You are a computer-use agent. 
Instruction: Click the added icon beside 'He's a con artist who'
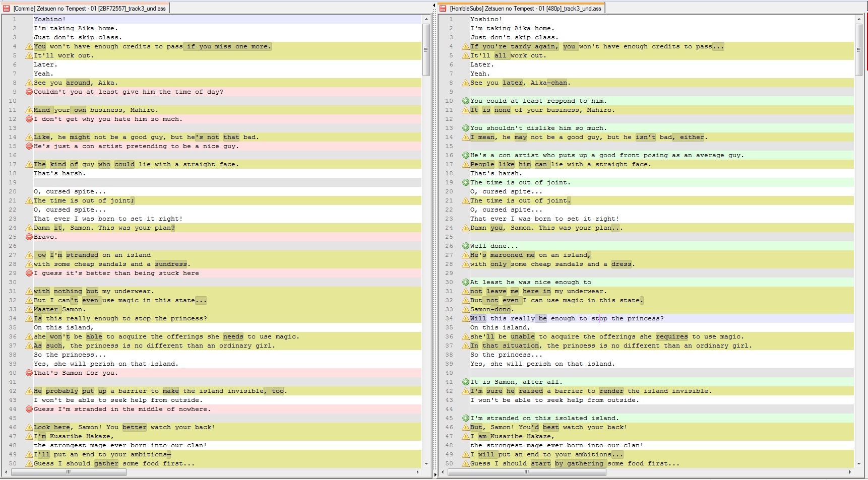point(466,155)
